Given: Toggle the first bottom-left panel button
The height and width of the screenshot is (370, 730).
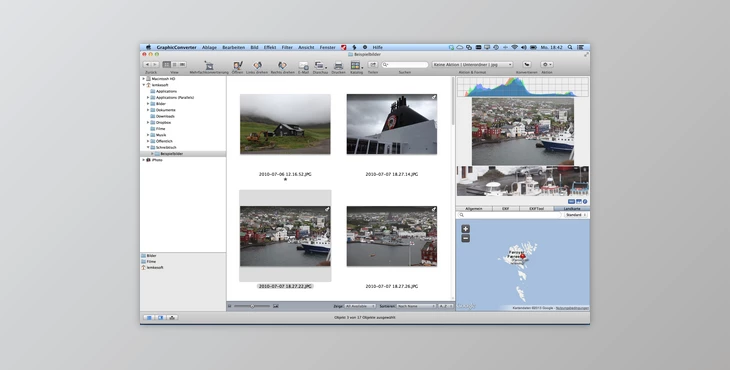Looking at the screenshot, I should coord(149,317).
